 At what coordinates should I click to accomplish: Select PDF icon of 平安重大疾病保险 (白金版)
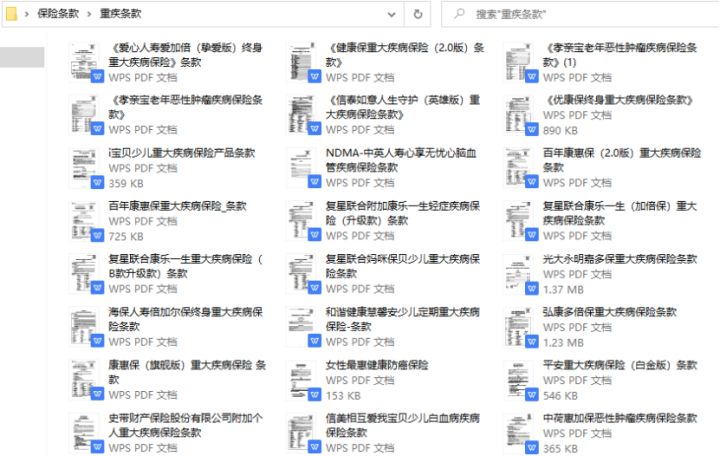click(x=520, y=380)
